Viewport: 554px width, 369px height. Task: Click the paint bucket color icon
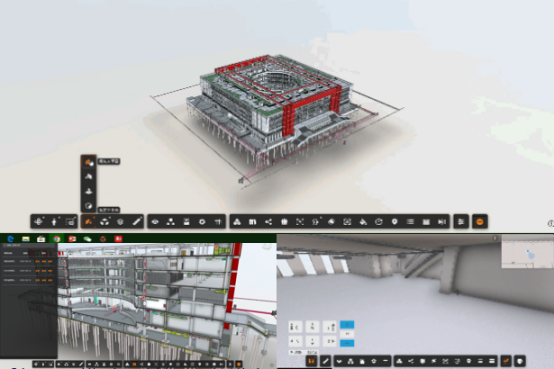click(363, 222)
